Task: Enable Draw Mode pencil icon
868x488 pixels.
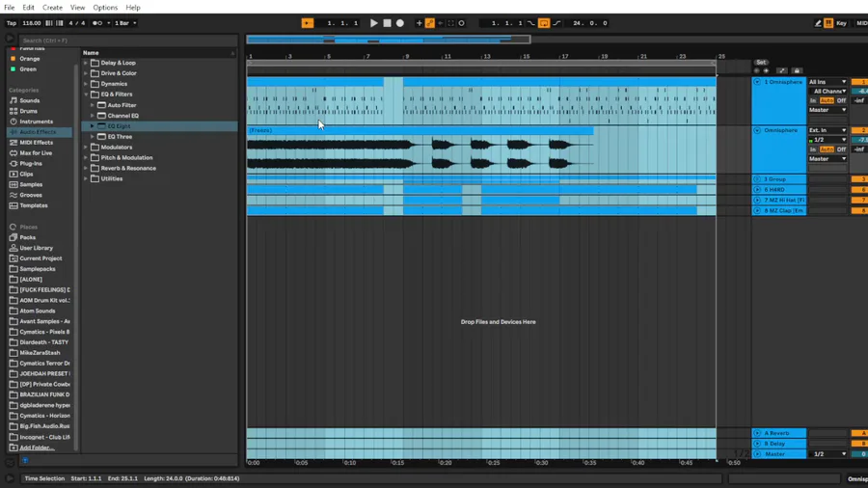Action: click(x=818, y=23)
